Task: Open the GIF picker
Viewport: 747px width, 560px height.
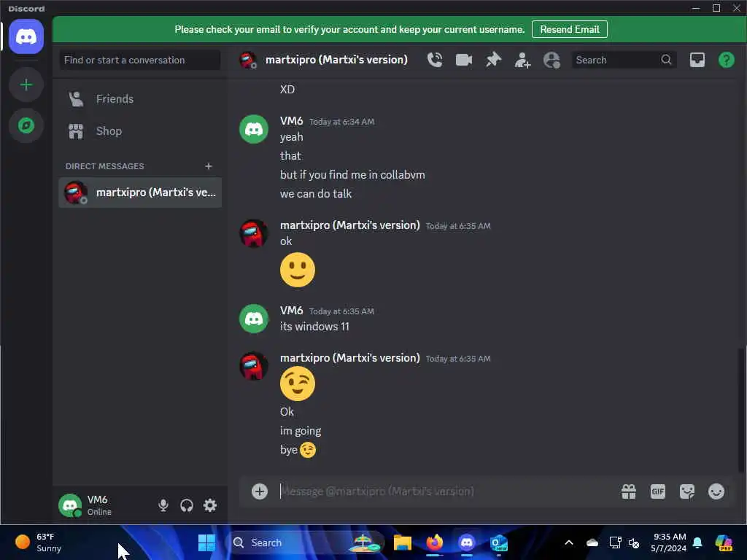Action: [x=658, y=491]
